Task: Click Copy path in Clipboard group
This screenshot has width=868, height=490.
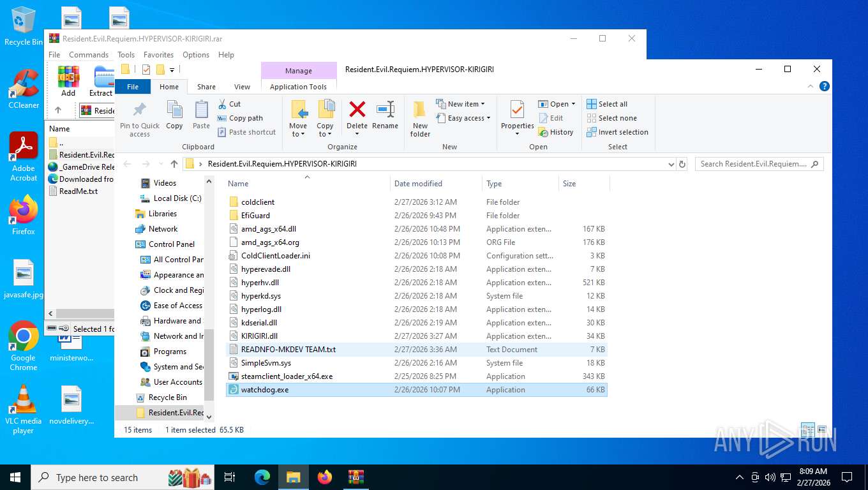Action: [240, 118]
